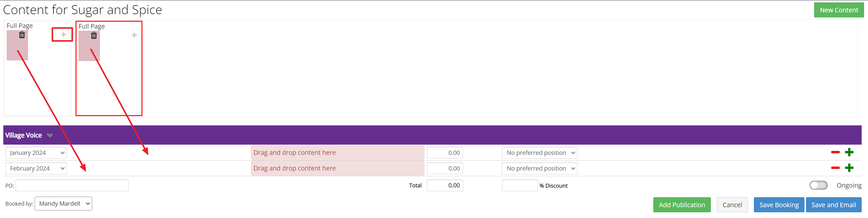
Task: Click the plus icon on second Full Page card
Action: click(x=134, y=35)
